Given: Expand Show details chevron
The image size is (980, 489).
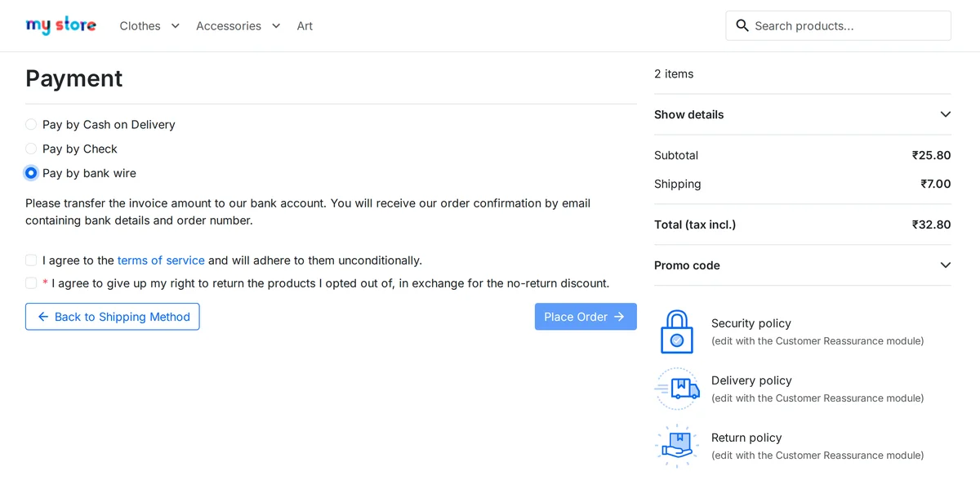Looking at the screenshot, I should point(946,114).
